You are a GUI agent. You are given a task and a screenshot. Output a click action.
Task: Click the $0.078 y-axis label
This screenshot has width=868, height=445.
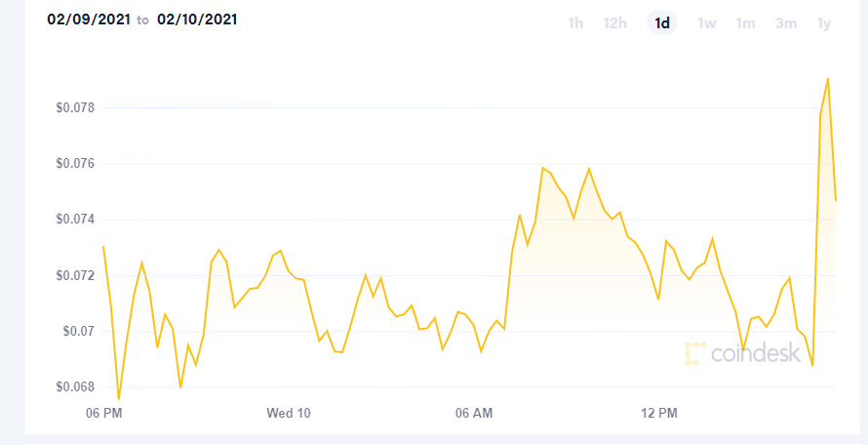tap(75, 107)
